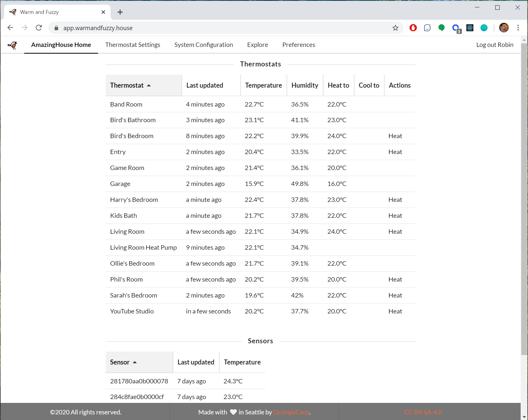The image size is (528, 420).
Task: Sort thermostats by Humidity column header
Action: coord(305,85)
